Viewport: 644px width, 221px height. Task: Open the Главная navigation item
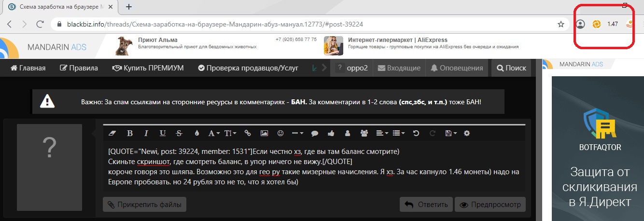tap(28, 68)
